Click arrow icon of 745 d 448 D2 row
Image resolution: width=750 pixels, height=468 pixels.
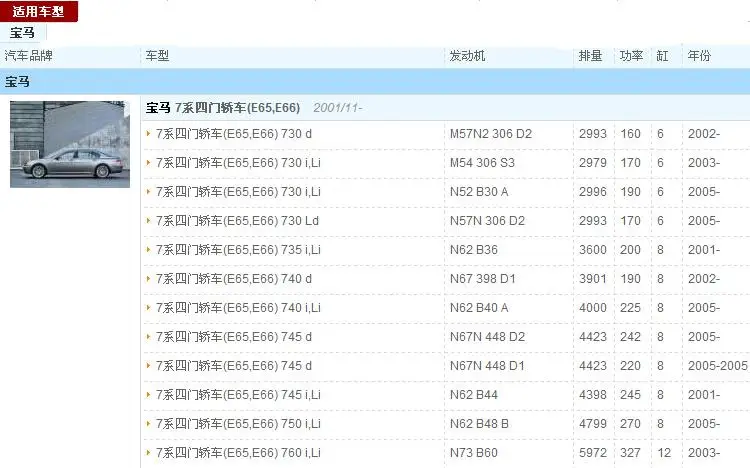click(x=149, y=336)
